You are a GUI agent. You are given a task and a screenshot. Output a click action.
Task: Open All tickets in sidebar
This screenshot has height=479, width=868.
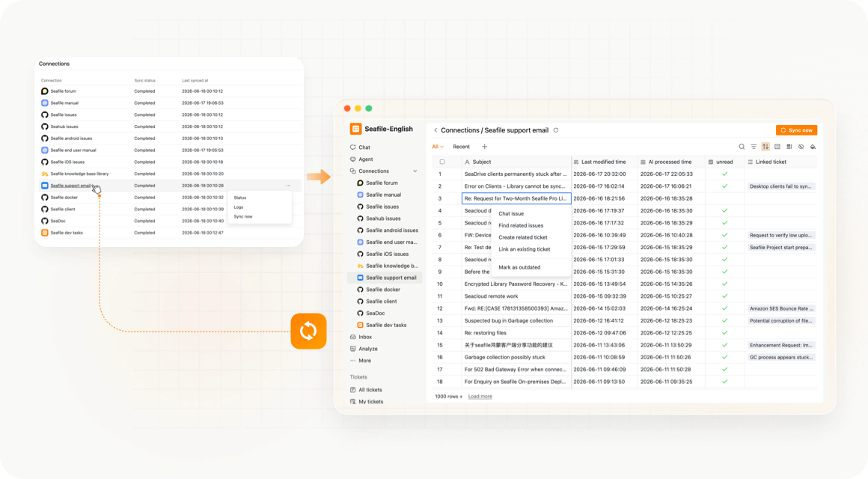click(x=370, y=390)
